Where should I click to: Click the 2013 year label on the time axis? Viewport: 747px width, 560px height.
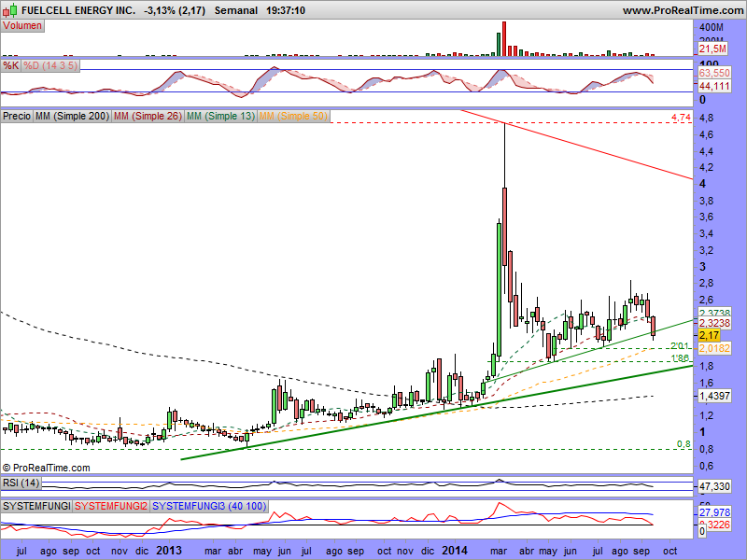point(169,551)
